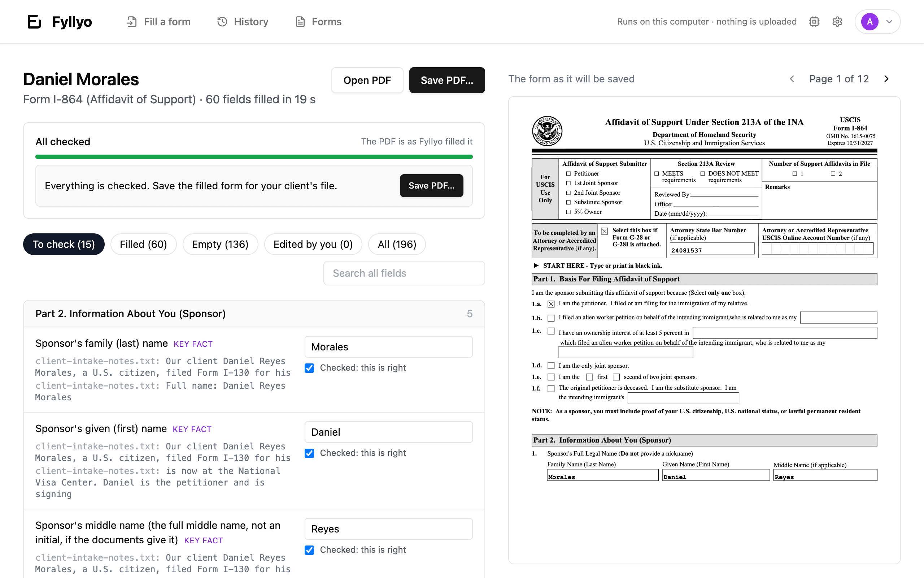Toggle the G-28 attached checkbox in PDF
Viewport: 924px width, 578px height.
tap(605, 231)
